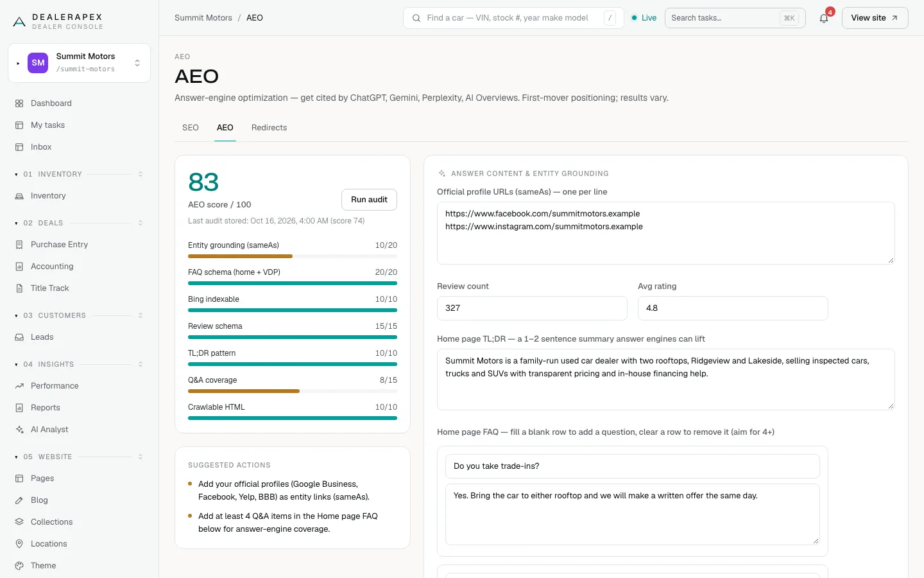
Task: Edit the 'Do you take trade-ins?' question
Action: pyautogui.click(x=633, y=466)
